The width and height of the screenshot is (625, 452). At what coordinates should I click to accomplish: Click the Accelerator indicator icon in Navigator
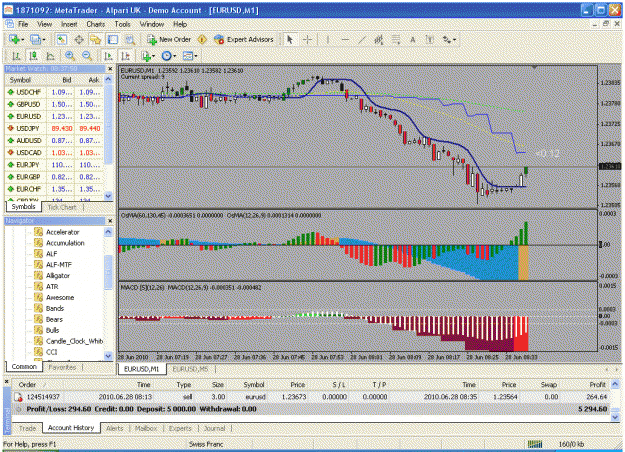pyautogui.click(x=38, y=232)
